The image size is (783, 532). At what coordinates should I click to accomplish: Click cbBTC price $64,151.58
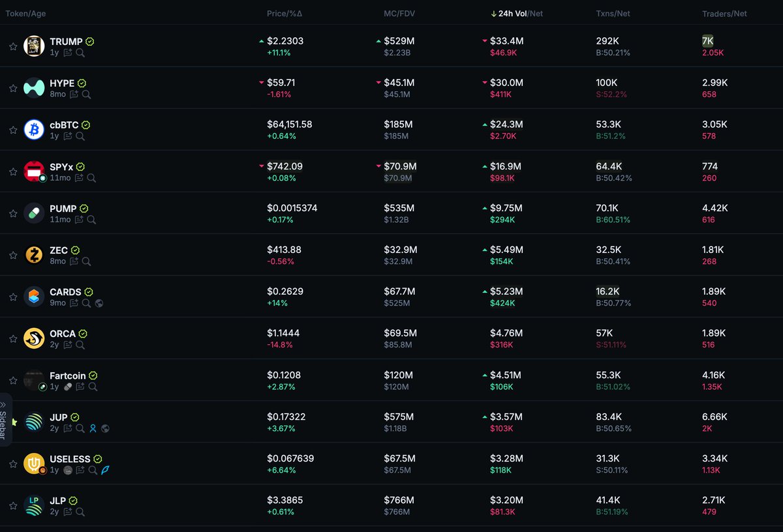coord(289,125)
